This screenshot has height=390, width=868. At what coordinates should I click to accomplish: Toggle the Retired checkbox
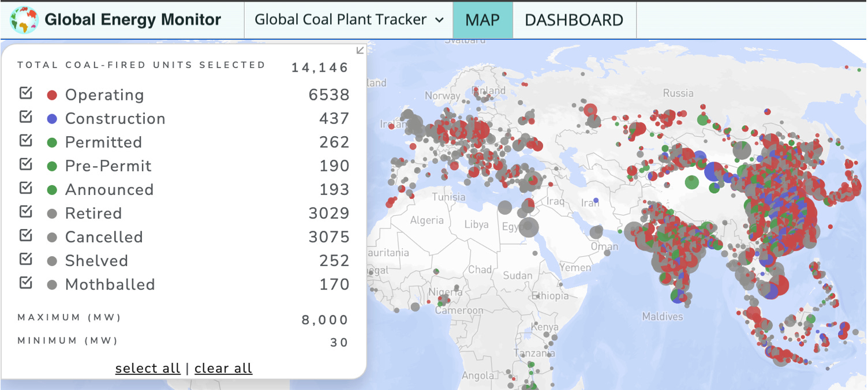pos(26,212)
